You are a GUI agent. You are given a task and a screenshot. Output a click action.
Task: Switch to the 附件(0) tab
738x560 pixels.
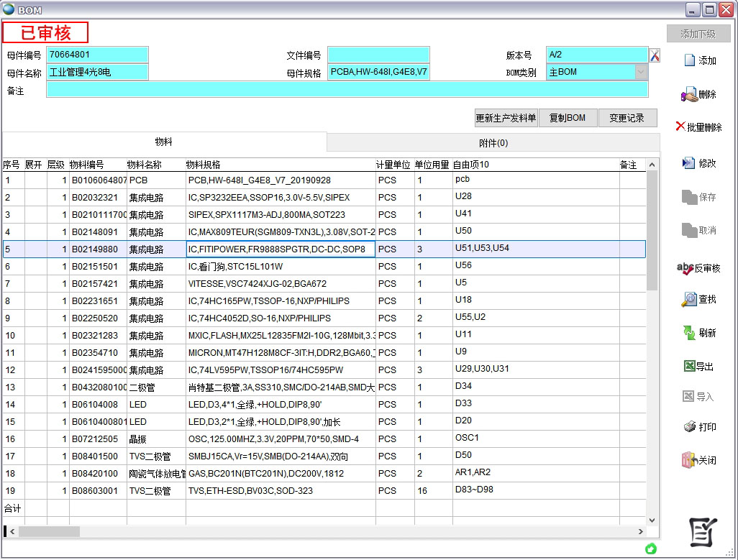pos(493,143)
